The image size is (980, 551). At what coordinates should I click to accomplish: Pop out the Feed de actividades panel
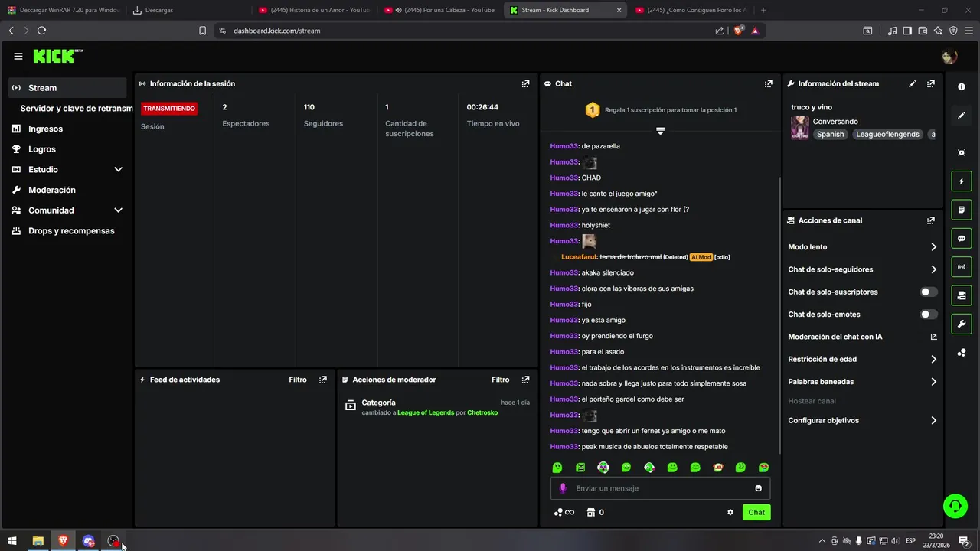323,380
